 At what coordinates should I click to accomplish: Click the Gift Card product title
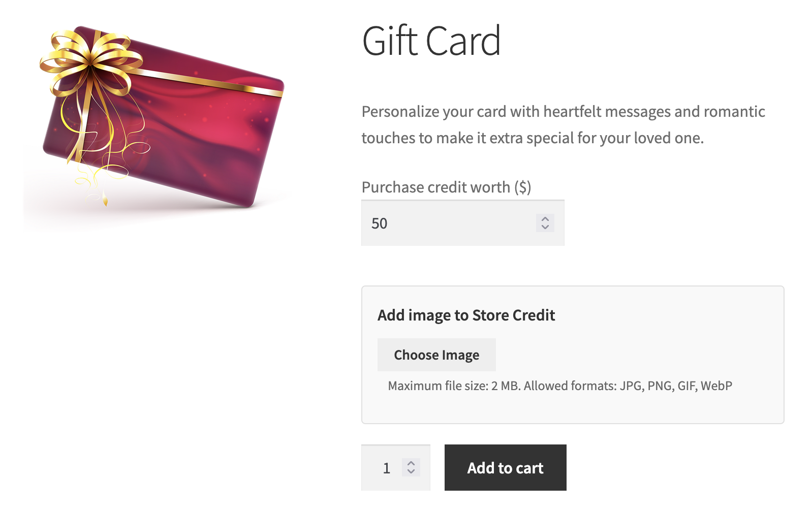(x=431, y=42)
